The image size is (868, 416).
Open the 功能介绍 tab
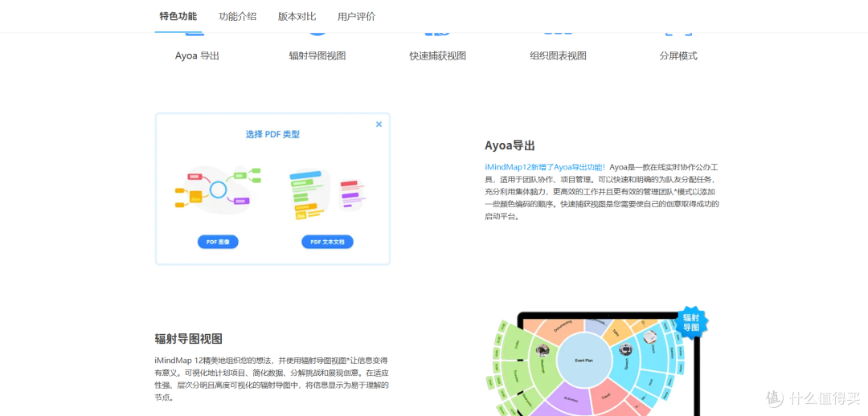237,17
